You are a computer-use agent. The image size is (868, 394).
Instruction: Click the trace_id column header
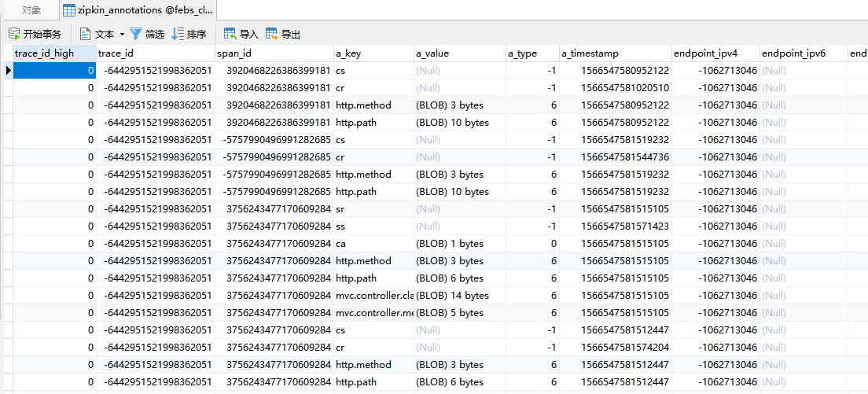pos(156,53)
